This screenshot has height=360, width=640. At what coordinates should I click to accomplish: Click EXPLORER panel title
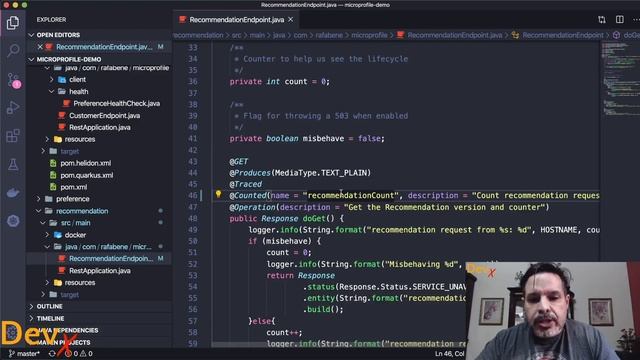click(x=51, y=20)
